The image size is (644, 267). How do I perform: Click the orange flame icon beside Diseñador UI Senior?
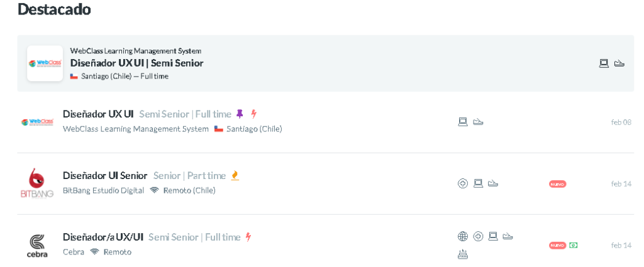[x=235, y=175]
